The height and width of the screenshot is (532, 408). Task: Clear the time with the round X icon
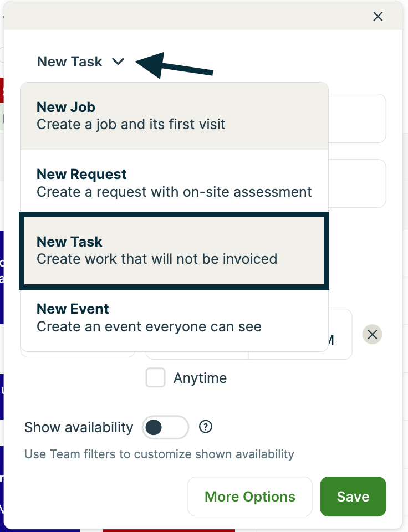373,334
